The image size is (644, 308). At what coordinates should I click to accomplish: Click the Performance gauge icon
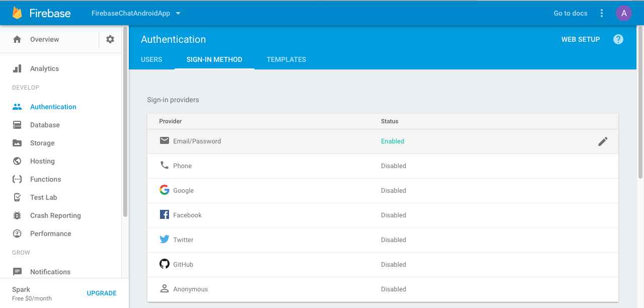17,234
